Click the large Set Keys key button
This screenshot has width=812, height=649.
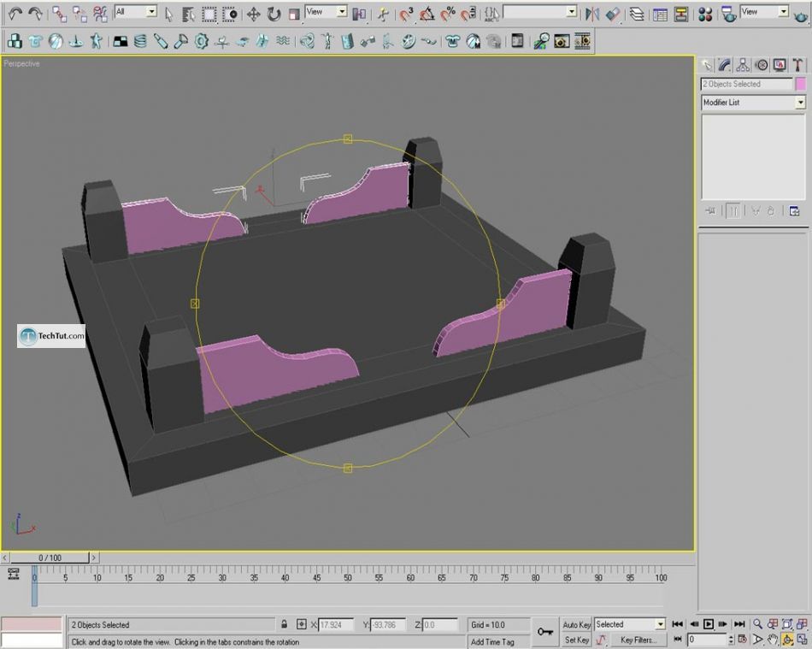tap(544, 631)
